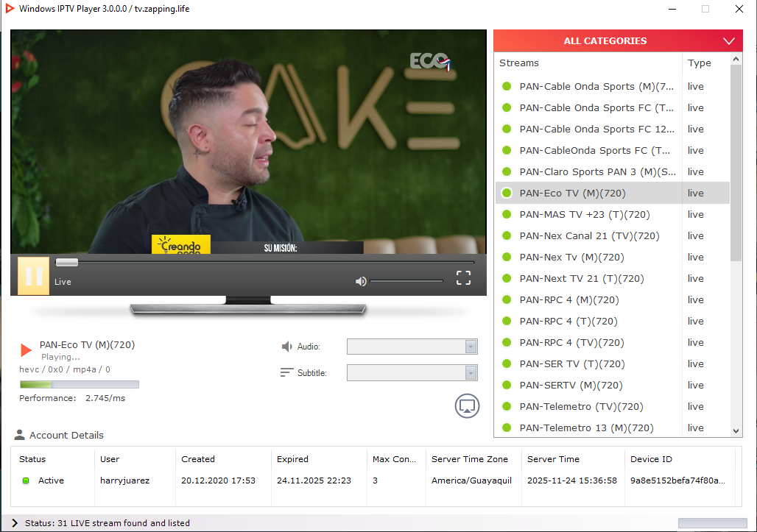Click the video seek bar handle

[x=66, y=263]
